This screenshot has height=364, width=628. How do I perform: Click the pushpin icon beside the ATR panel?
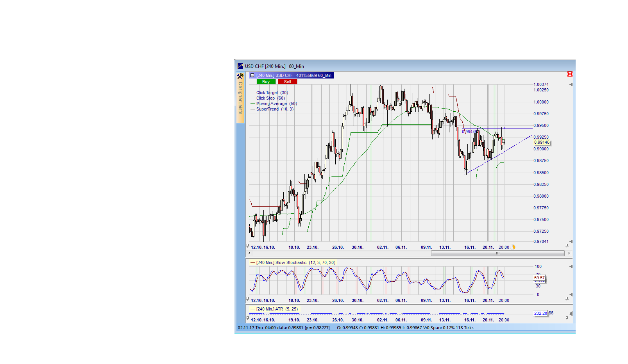pos(567,318)
